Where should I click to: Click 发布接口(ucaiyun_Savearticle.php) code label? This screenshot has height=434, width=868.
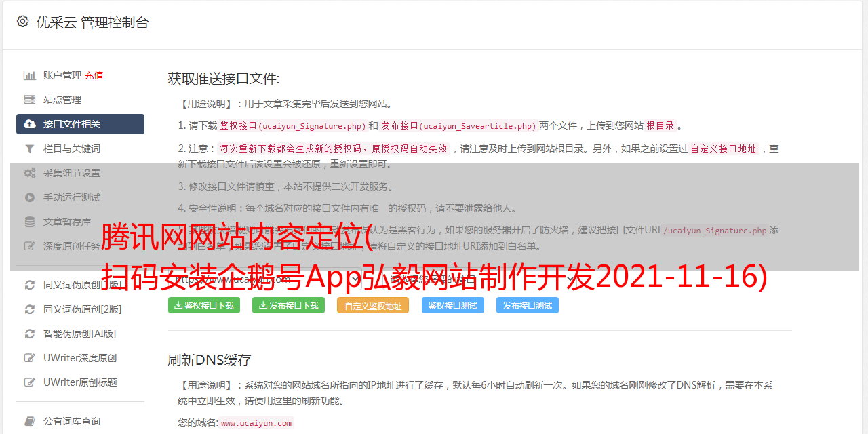(458, 126)
